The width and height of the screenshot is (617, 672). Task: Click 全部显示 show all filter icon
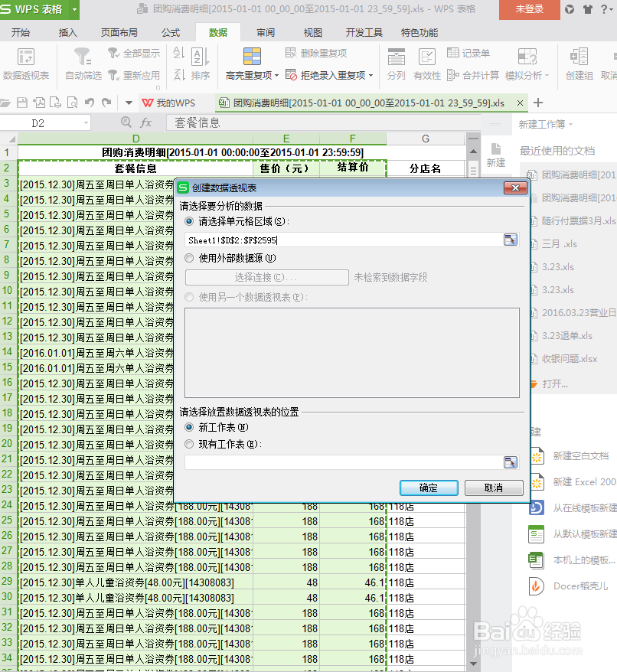pos(113,53)
